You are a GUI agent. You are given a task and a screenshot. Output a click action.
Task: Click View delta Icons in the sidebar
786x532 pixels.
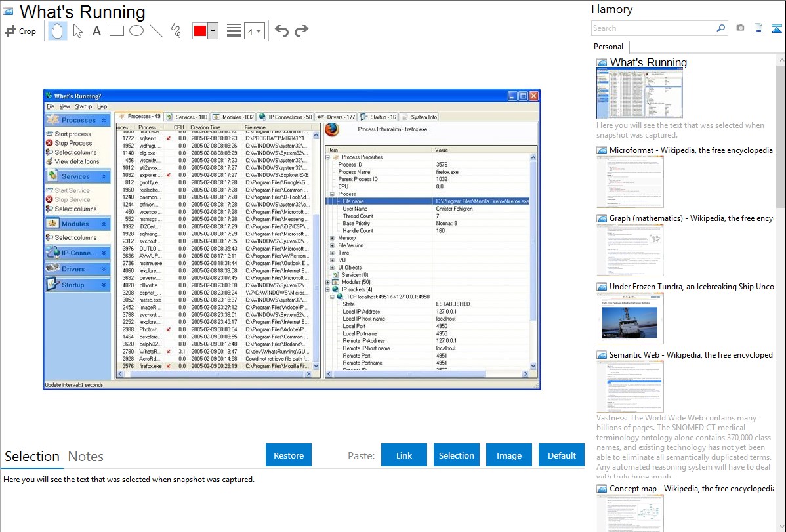(x=77, y=161)
